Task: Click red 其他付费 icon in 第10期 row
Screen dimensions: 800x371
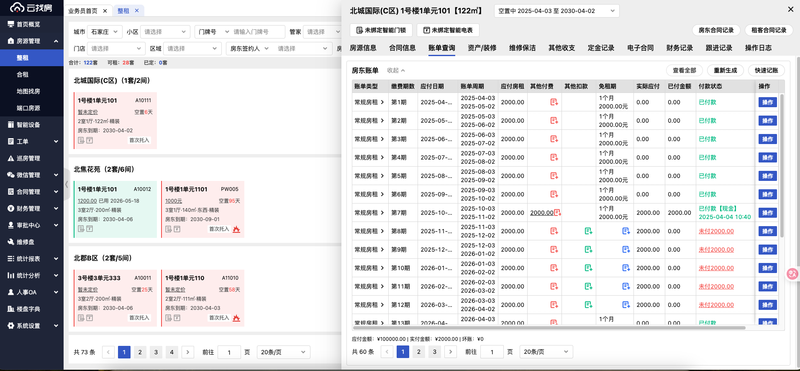Action: (x=554, y=268)
